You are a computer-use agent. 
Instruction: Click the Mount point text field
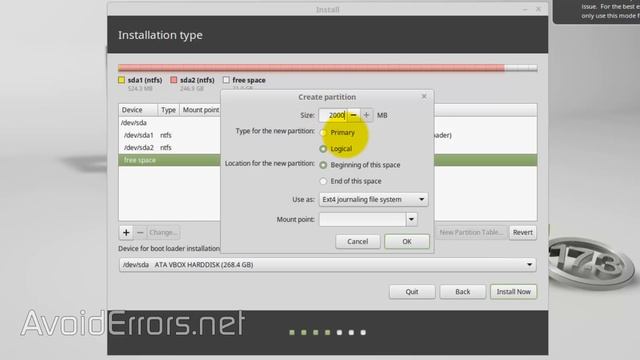tap(362, 220)
